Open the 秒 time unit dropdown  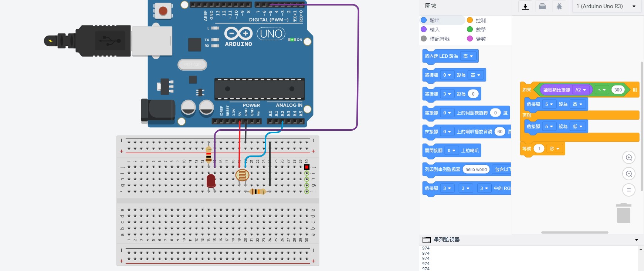click(x=555, y=149)
